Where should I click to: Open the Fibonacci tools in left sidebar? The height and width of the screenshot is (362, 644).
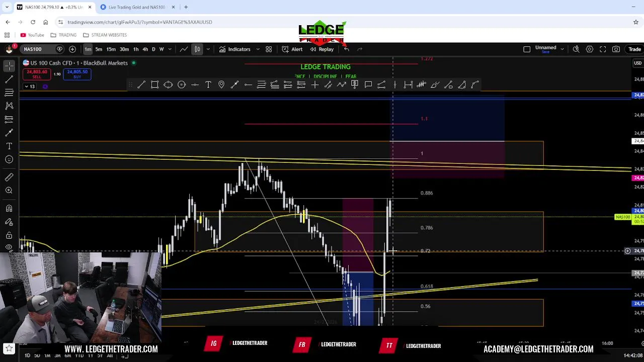tap(9, 93)
